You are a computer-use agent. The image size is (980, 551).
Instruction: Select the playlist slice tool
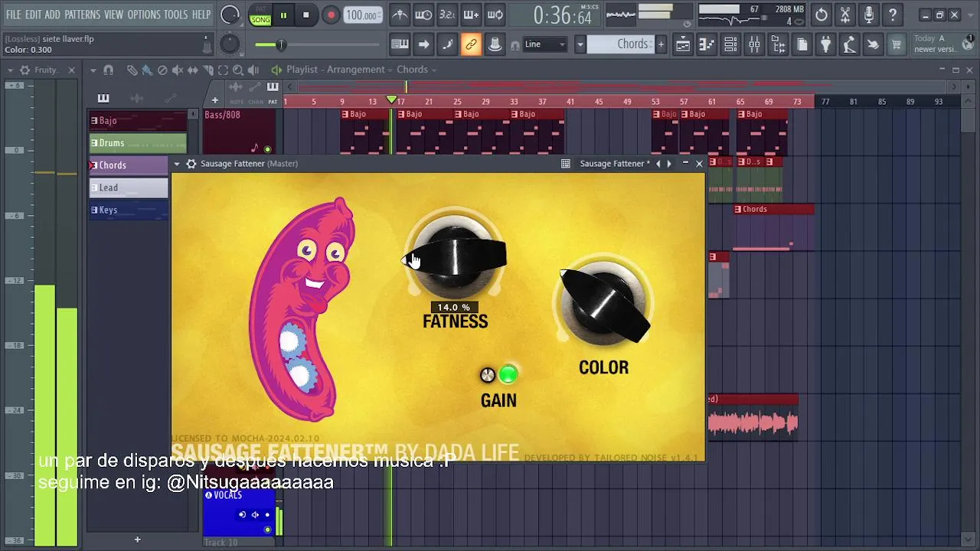207,70
